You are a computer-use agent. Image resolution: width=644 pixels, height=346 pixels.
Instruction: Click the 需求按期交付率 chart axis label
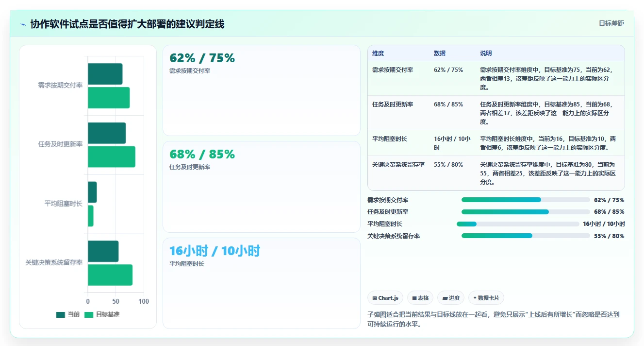pyautogui.click(x=61, y=86)
